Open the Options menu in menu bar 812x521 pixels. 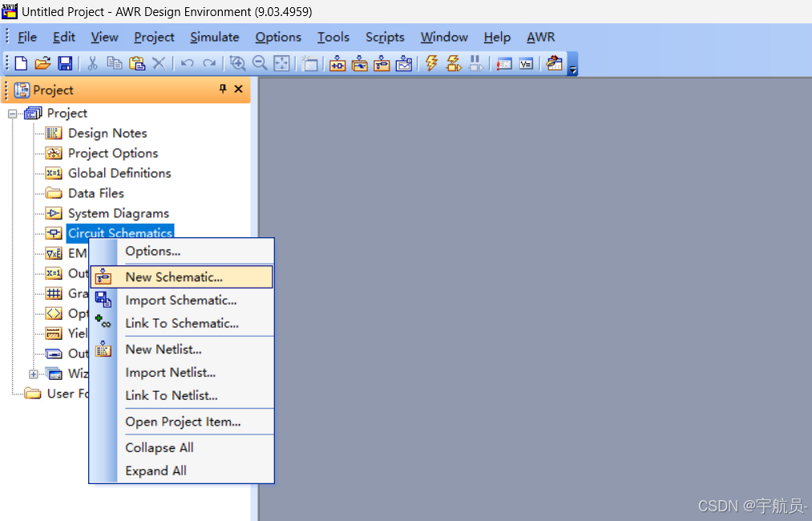point(278,38)
